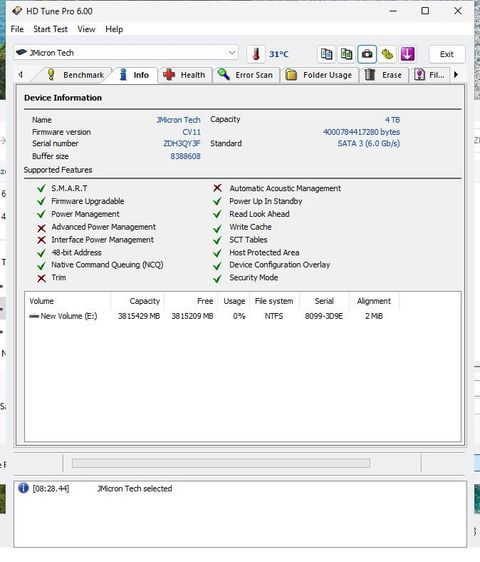Click the Security Mode check mark
Viewport: 480px width, 562px height.
(x=217, y=278)
